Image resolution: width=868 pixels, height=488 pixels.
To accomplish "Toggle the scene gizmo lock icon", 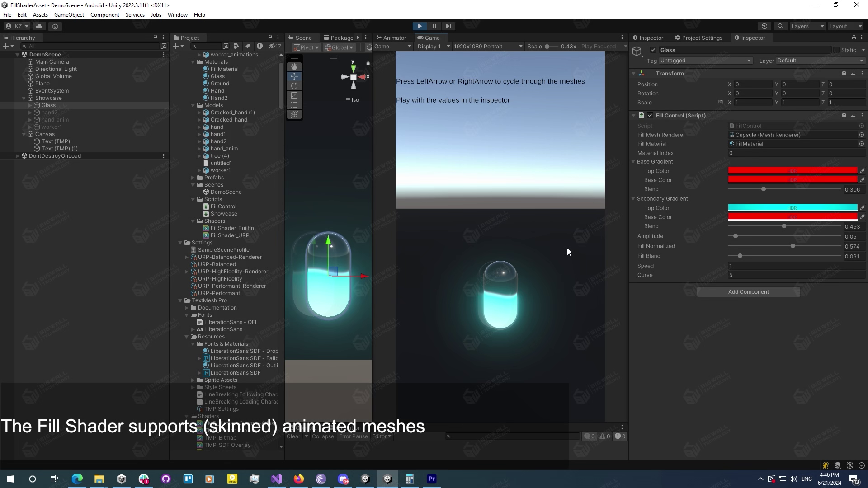I will pos(368,62).
